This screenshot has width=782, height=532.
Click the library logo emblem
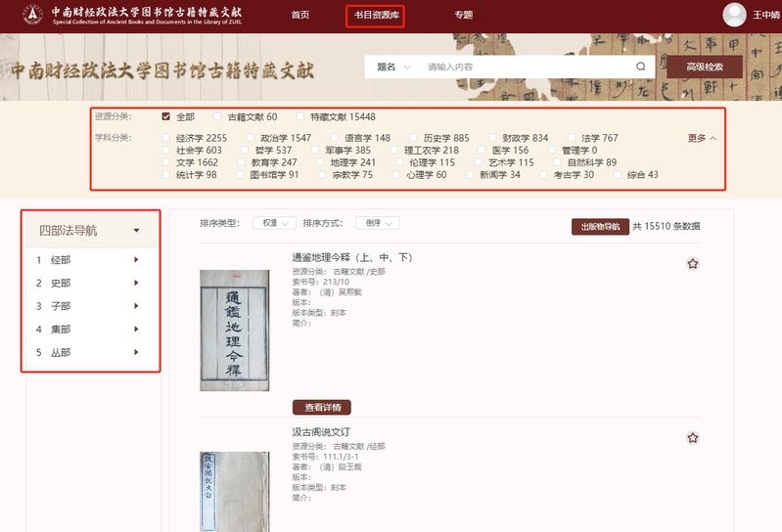pyautogui.click(x=34, y=15)
